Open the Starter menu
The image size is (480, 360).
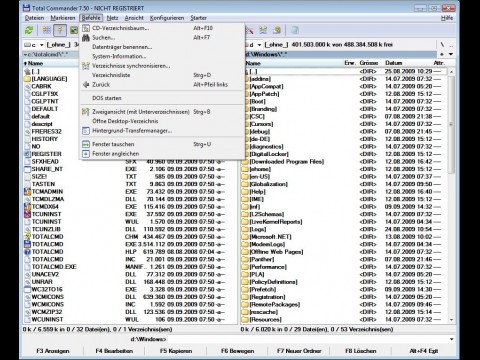click(198, 18)
